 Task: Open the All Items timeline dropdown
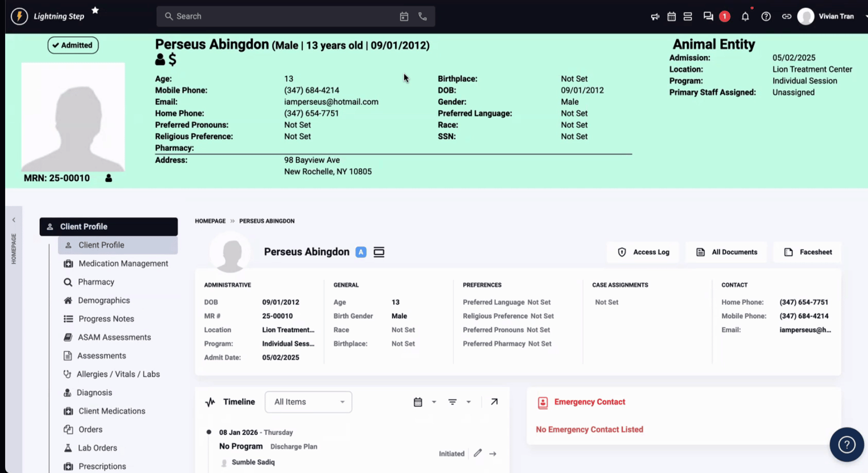308,402
